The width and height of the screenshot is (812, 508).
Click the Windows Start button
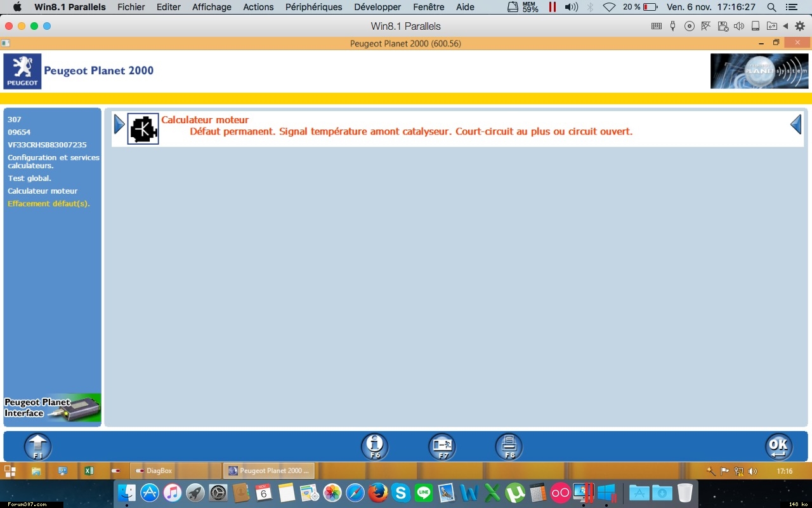click(x=10, y=471)
